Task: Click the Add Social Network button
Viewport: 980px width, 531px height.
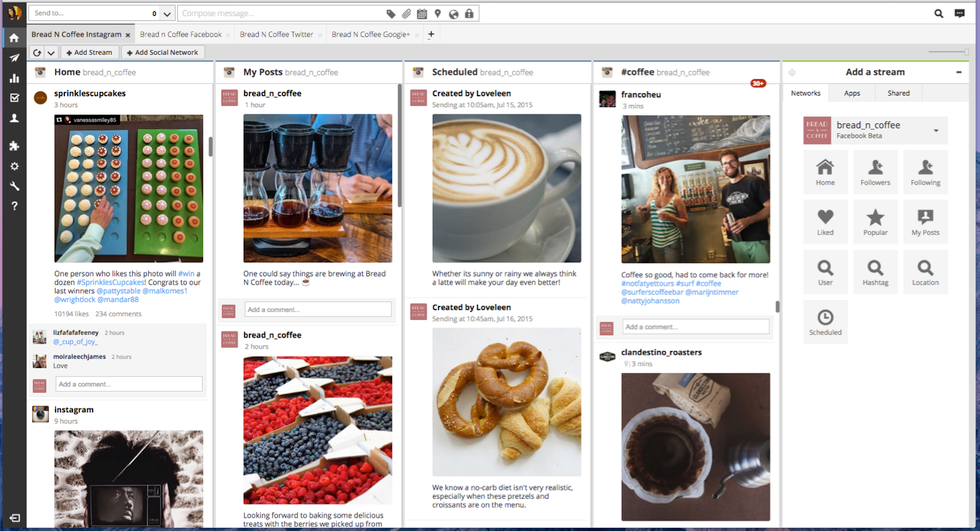Action: [163, 52]
